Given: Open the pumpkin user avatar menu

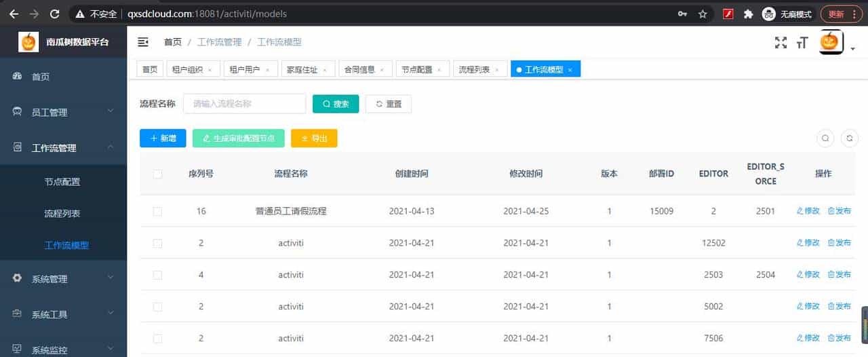Looking at the screenshot, I should click(831, 42).
